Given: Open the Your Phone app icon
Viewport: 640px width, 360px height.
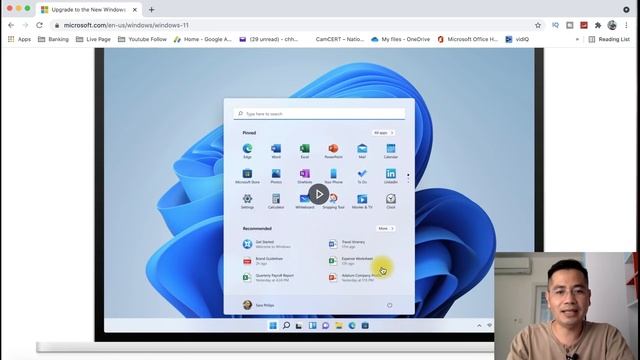Looking at the screenshot, I should (333, 176).
